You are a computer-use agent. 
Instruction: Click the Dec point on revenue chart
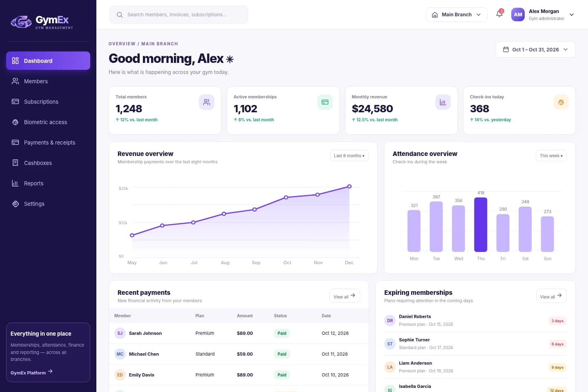point(349,187)
